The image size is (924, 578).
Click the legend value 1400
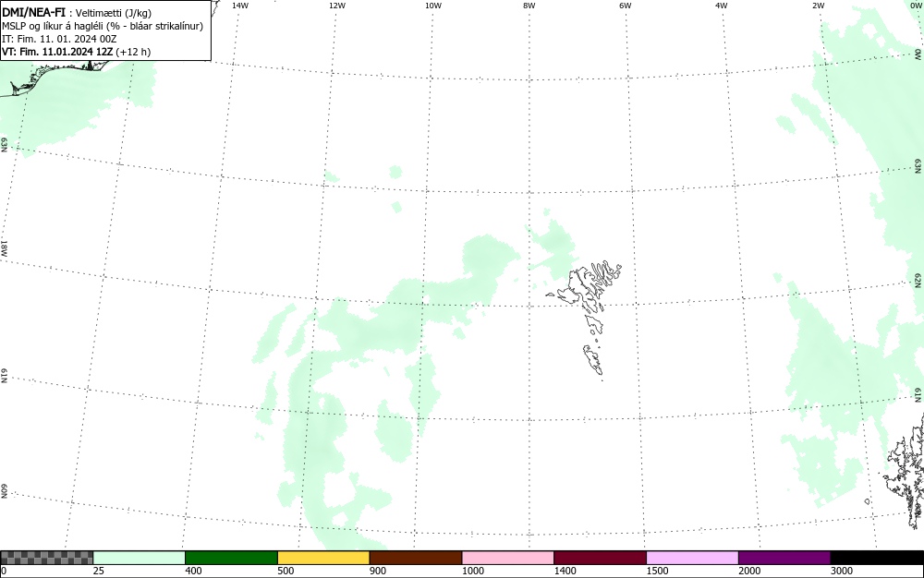point(565,571)
